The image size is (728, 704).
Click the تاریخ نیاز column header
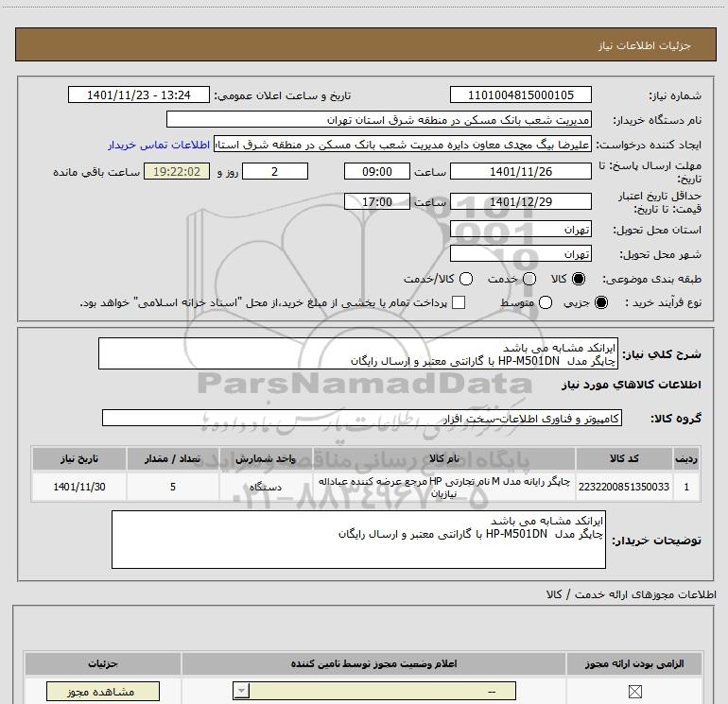tap(78, 459)
